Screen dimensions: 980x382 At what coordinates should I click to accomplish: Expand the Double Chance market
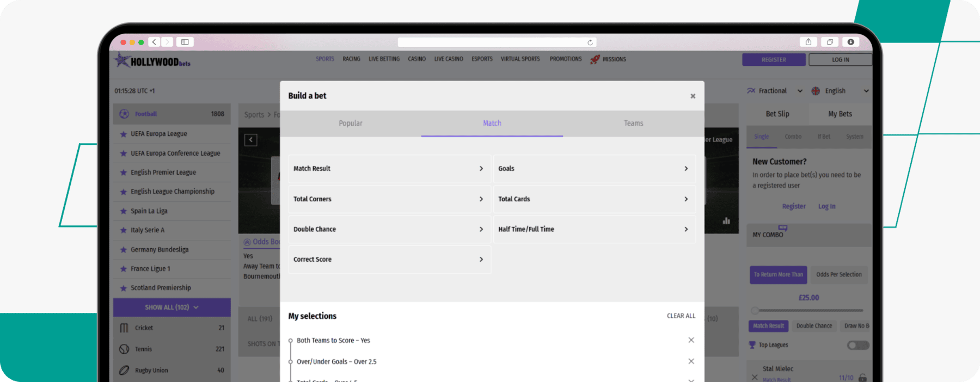click(x=389, y=229)
